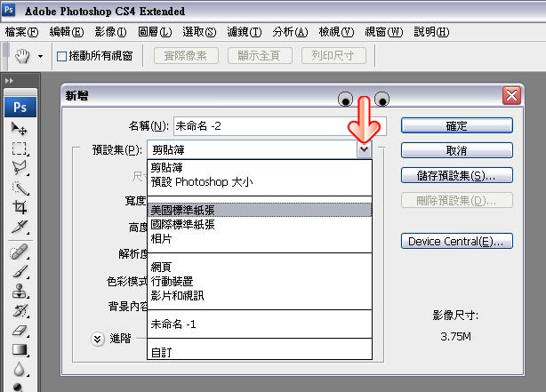
Task: Choose 影片和視訊 preset
Action: pos(260,296)
